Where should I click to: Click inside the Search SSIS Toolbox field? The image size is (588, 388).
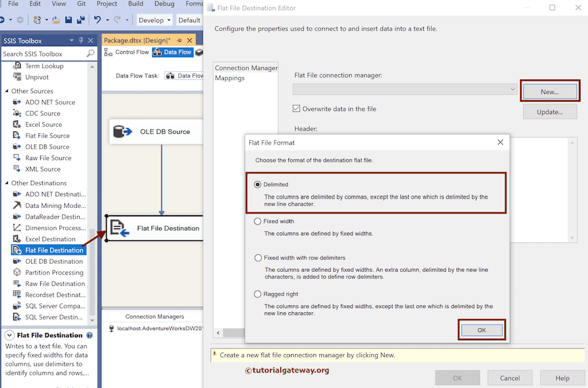point(40,53)
